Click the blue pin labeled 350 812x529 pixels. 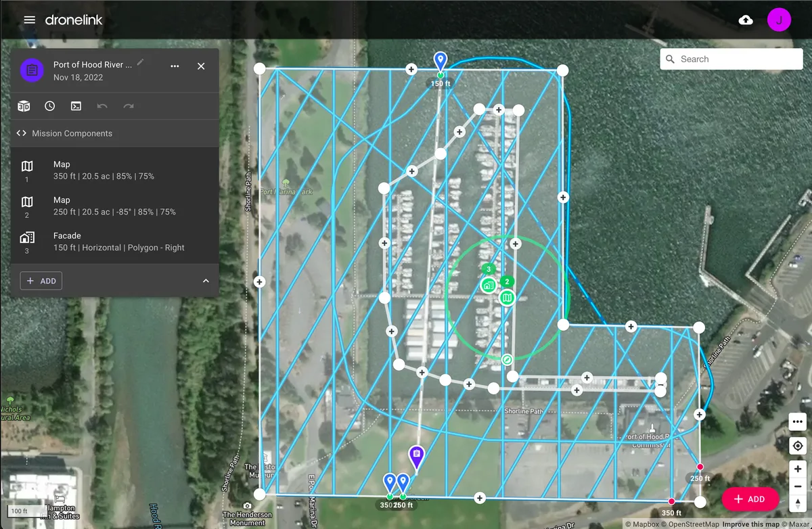[x=389, y=483]
